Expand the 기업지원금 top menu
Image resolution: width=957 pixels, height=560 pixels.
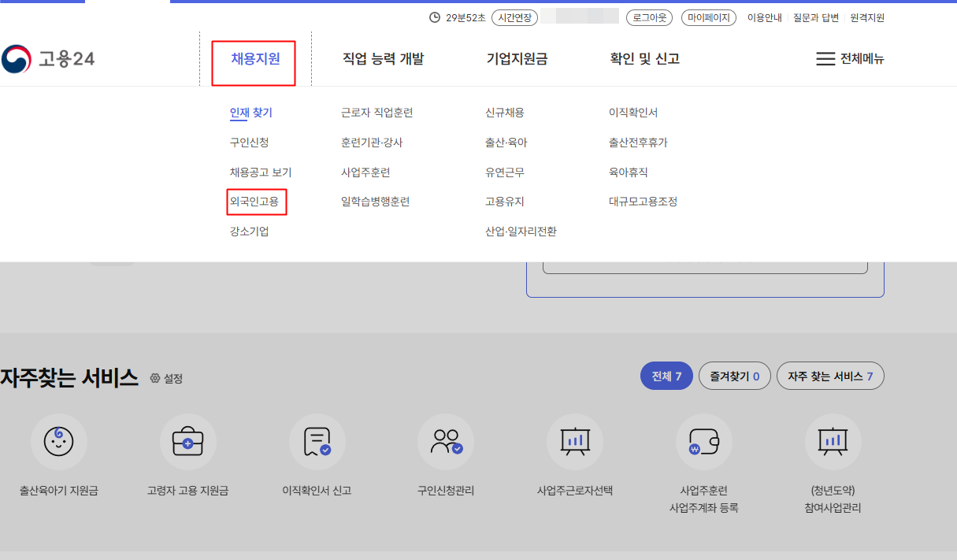tap(517, 59)
